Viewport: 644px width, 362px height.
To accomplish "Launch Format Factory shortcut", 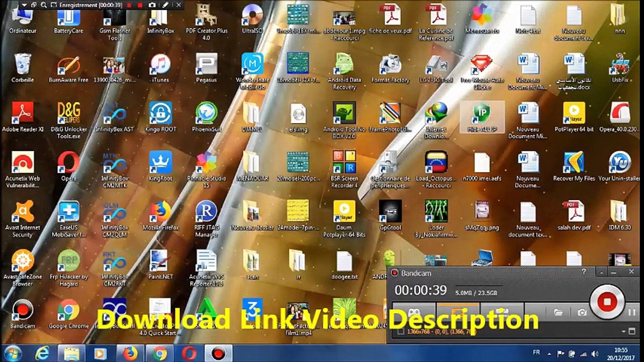I will [x=390, y=68].
